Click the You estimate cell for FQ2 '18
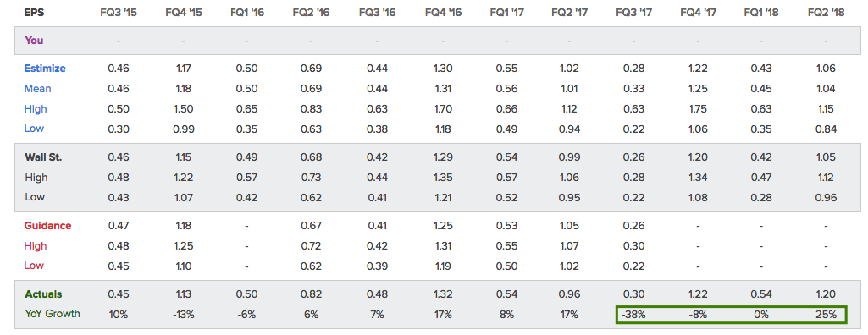This screenshot has height=335, width=868. (x=826, y=41)
